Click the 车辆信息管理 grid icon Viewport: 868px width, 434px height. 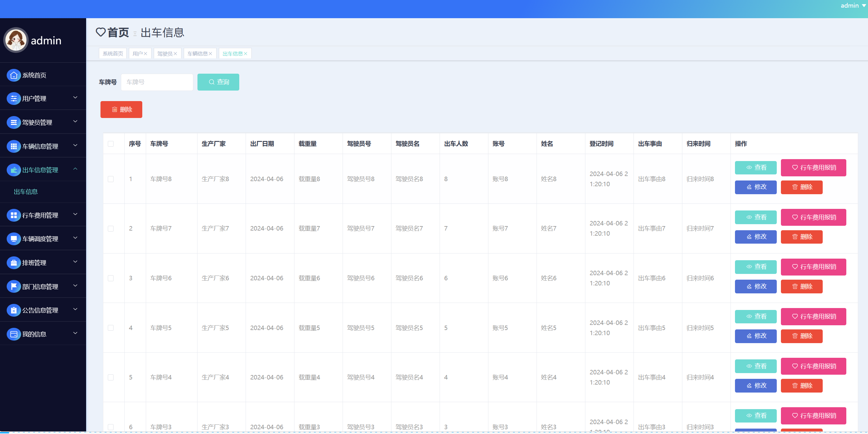point(13,146)
